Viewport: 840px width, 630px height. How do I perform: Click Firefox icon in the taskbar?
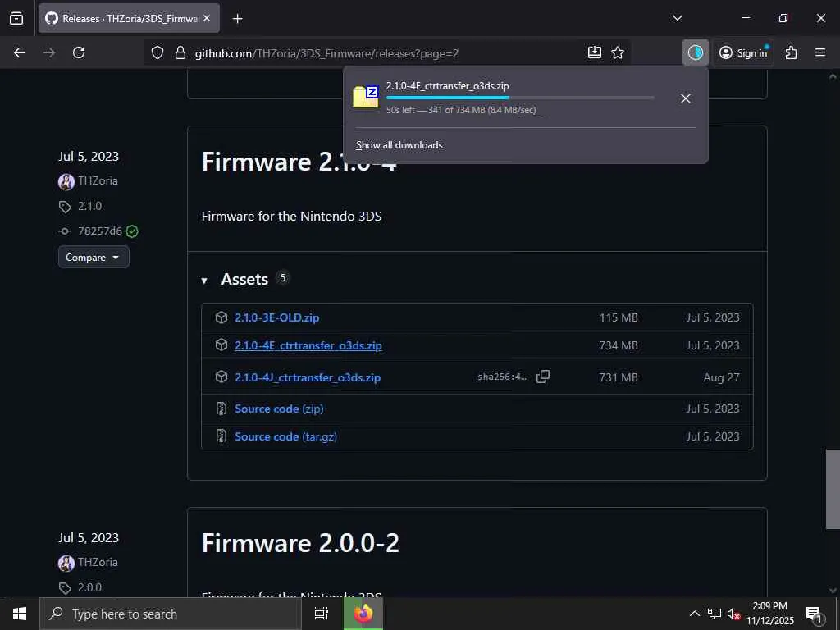coord(363,614)
